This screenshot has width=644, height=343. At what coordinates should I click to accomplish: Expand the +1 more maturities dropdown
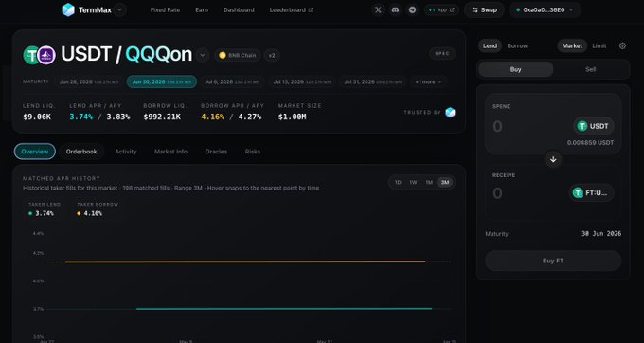tap(428, 82)
